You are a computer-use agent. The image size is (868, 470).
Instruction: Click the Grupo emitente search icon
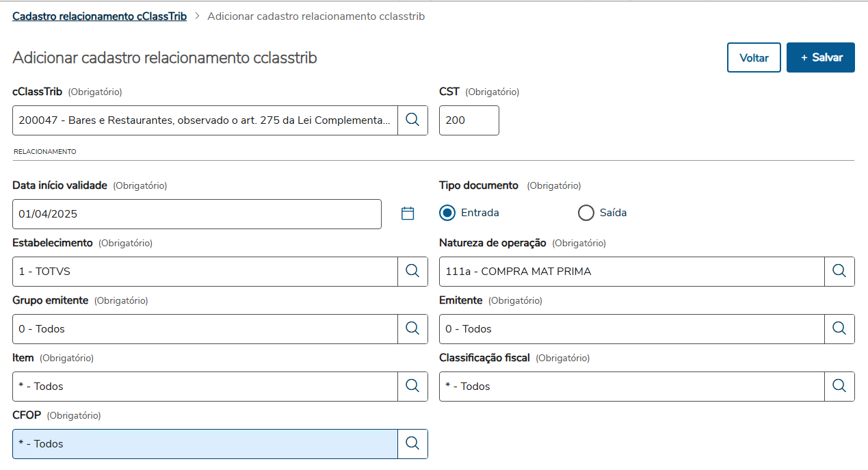[x=412, y=328]
